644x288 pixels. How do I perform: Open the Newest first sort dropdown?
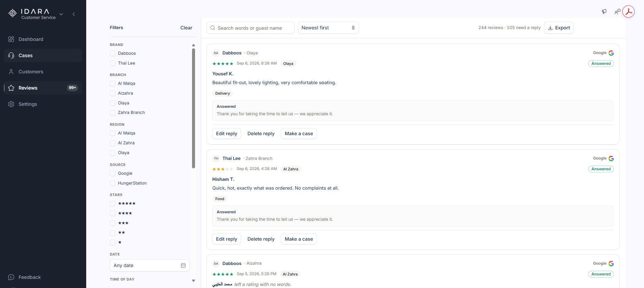(x=328, y=28)
